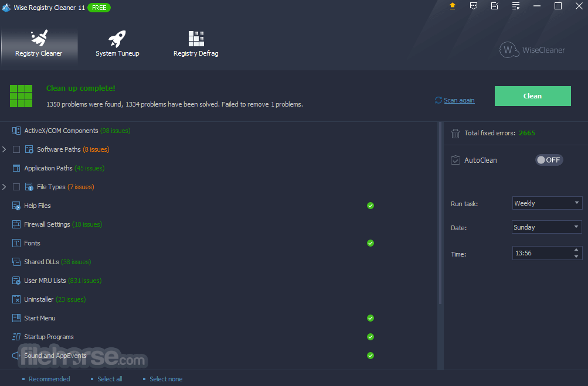The height and width of the screenshot is (386, 588).
Task: Click the green grid status icon
Action: [x=21, y=96]
